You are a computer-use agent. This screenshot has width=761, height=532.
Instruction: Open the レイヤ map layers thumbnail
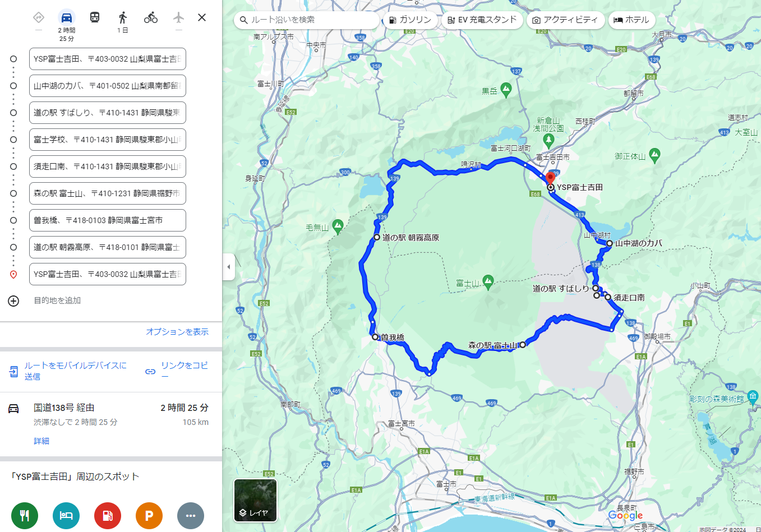pyautogui.click(x=255, y=500)
